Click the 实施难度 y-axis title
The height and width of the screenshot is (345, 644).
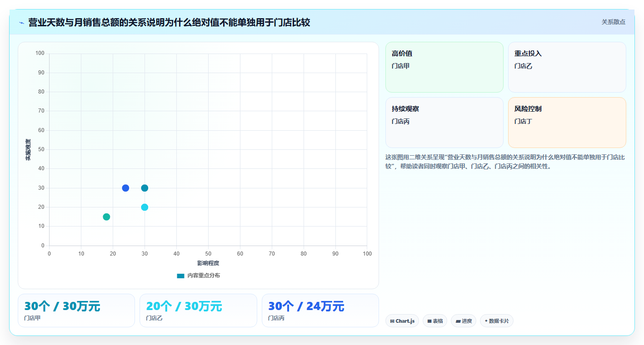pos(28,149)
